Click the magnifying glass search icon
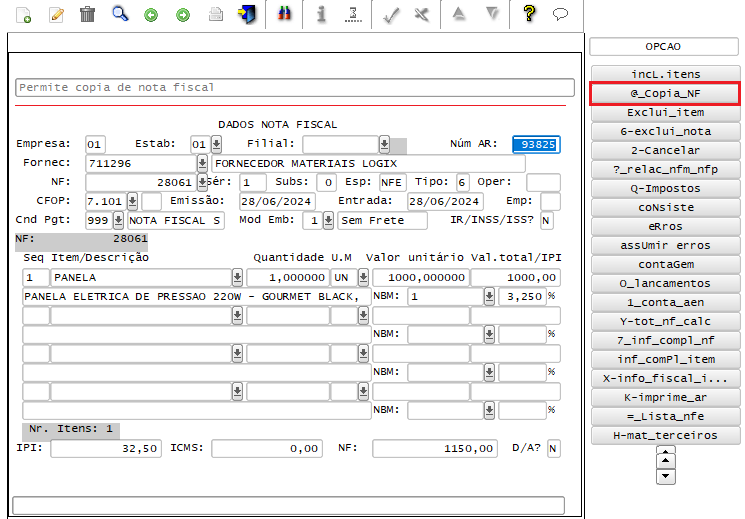The height and width of the screenshot is (519, 745). pyautogui.click(x=120, y=14)
